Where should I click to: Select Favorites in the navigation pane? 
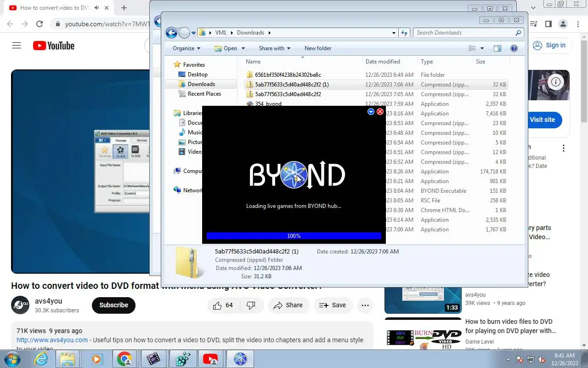click(x=194, y=65)
